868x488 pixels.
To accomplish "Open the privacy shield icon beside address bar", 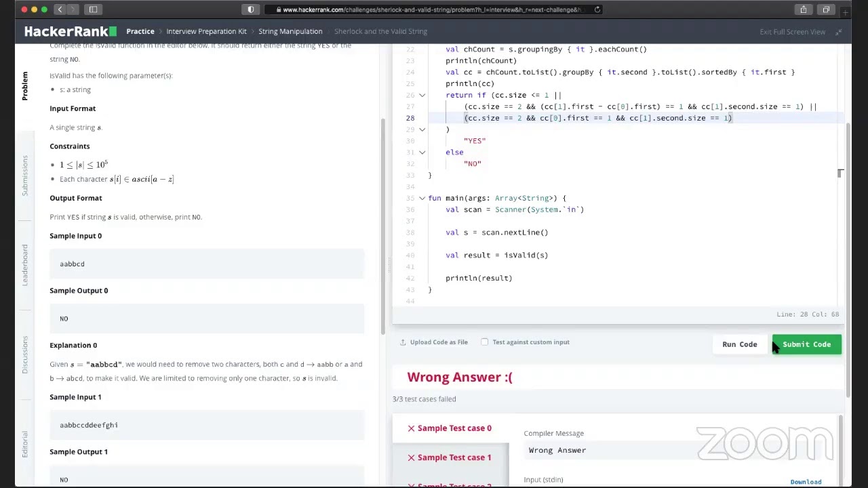I will point(251,9).
